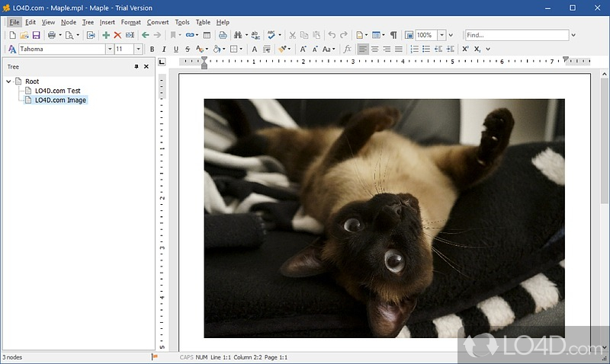Select the LO4D.com Test node
The width and height of the screenshot is (610, 364).
[x=57, y=91]
